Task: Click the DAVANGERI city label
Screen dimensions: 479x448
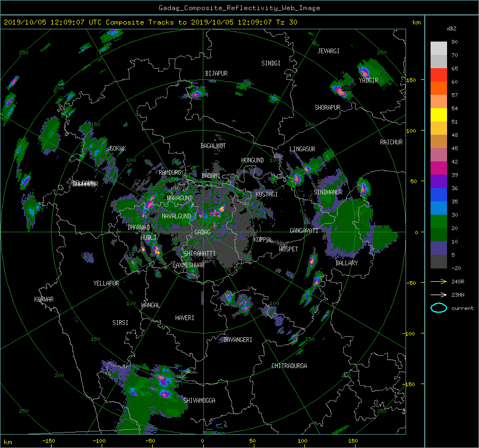Action: [238, 340]
